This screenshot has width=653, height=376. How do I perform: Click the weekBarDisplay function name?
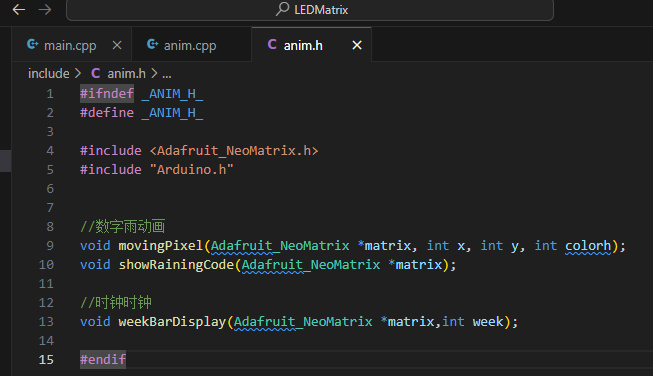tap(172, 322)
